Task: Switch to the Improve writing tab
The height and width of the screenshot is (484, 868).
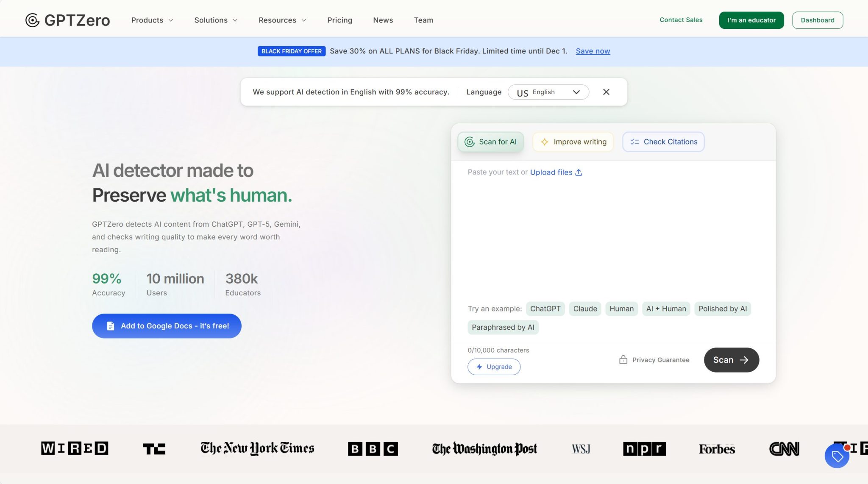Action: click(573, 142)
